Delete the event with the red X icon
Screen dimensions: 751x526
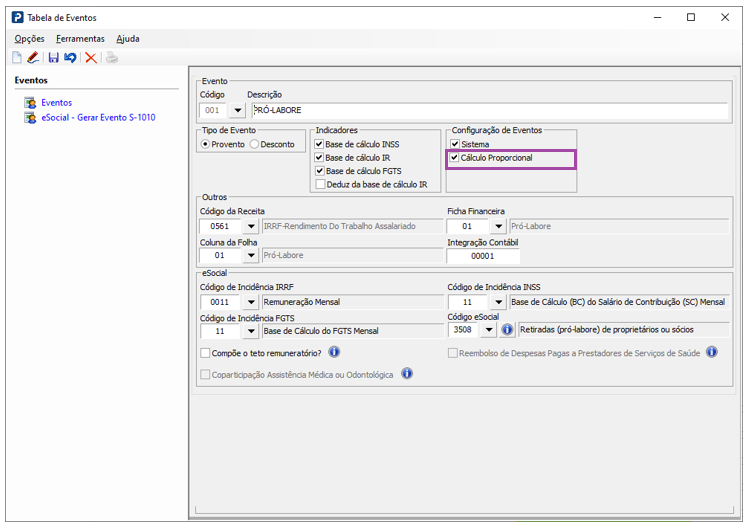pyautogui.click(x=91, y=58)
